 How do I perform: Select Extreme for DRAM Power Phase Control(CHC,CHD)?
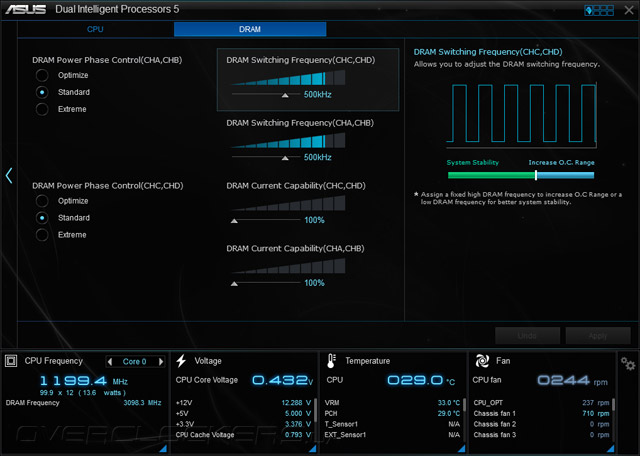tap(42, 235)
